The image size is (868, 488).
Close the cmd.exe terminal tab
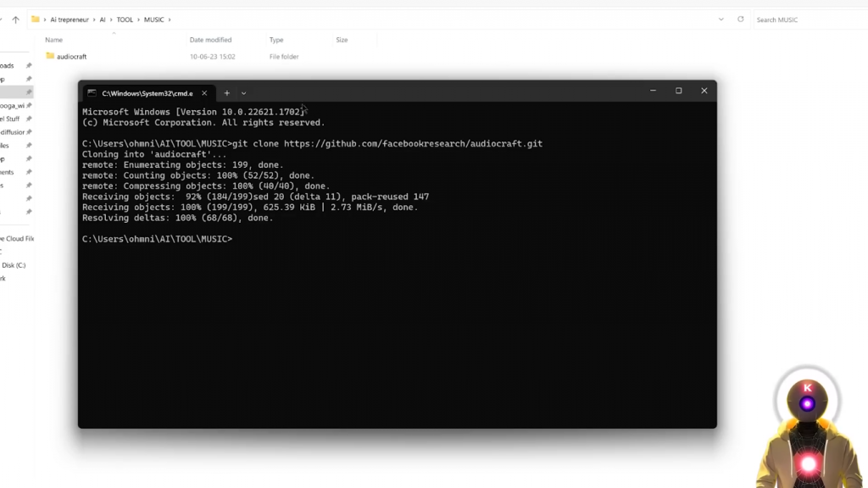pyautogui.click(x=204, y=93)
